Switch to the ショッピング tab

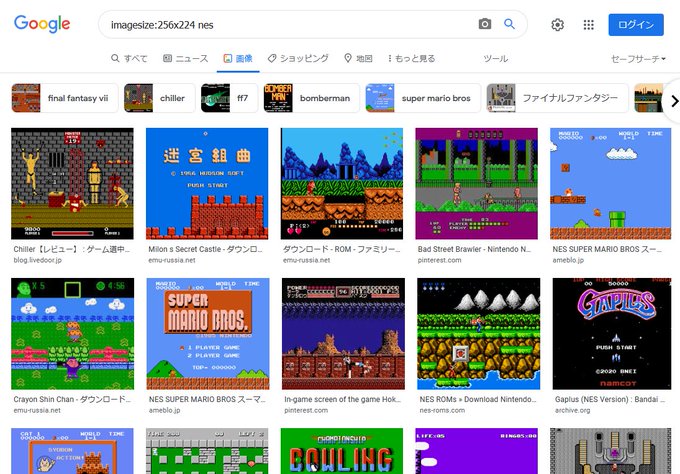(x=298, y=58)
